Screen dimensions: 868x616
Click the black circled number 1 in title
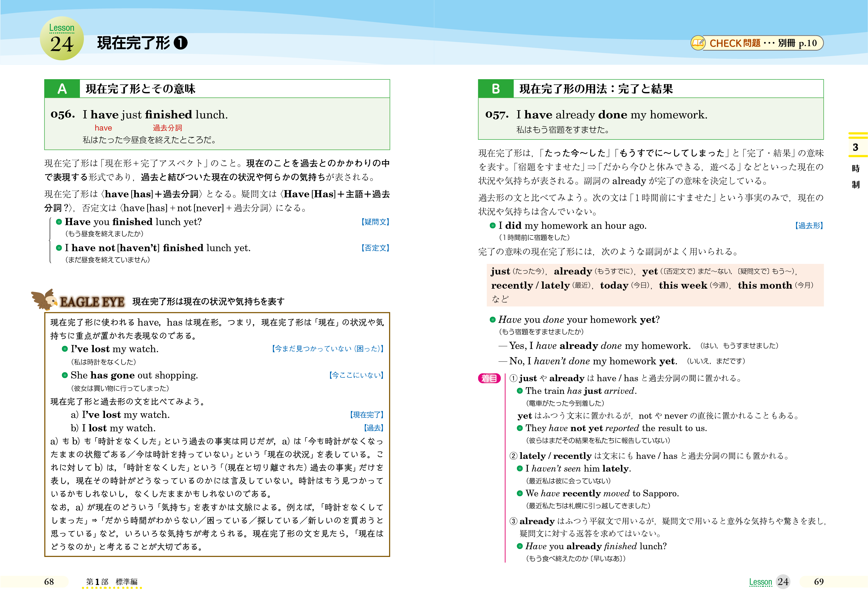[180, 43]
